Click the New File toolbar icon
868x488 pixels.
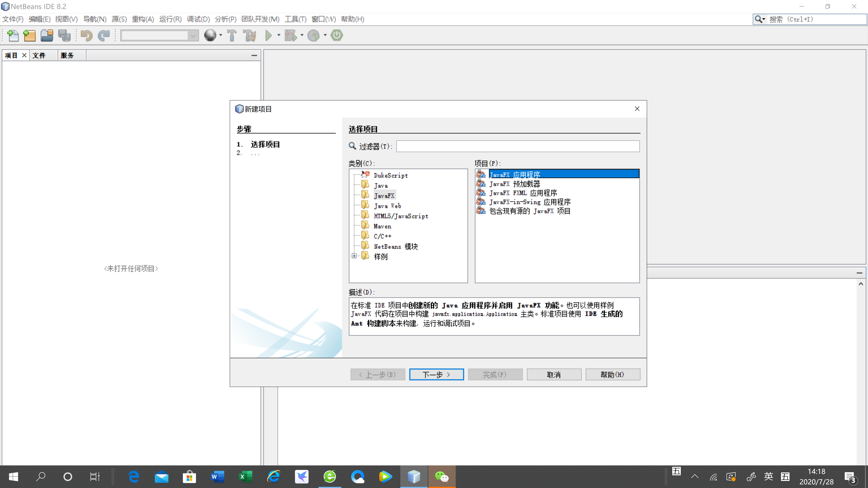point(13,35)
